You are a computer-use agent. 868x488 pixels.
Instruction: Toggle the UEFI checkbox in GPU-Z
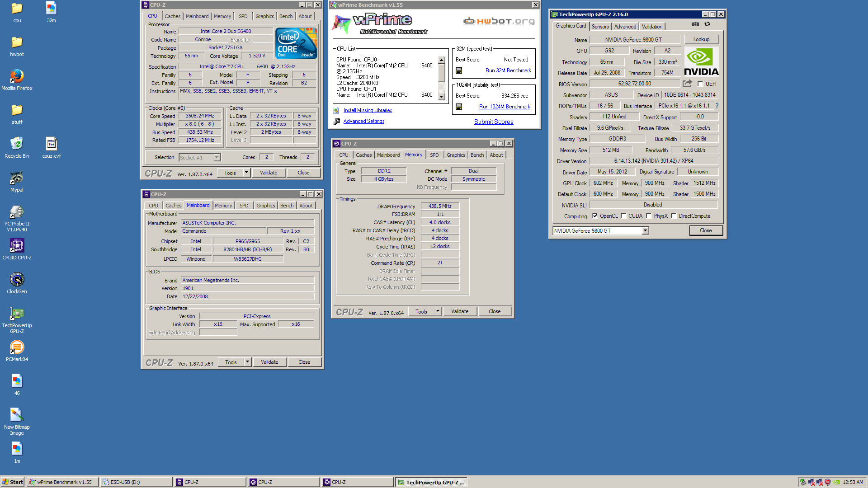[700, 84]
